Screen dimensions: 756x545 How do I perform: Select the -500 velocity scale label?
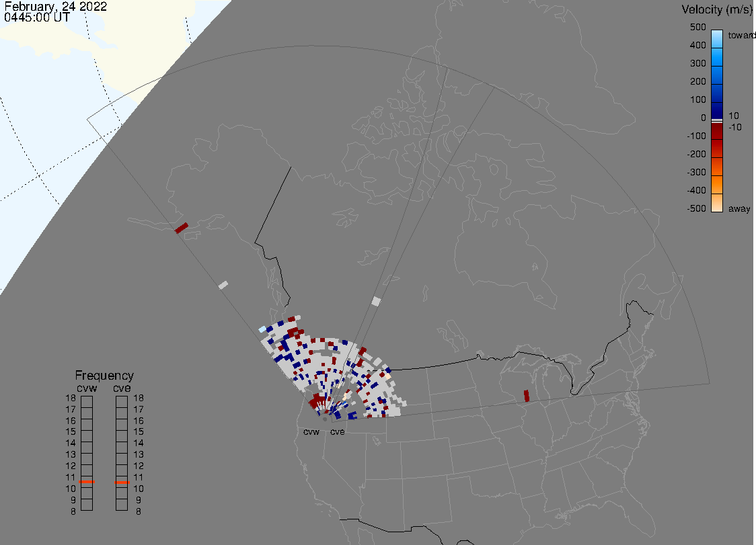click(x=696, y=208)
